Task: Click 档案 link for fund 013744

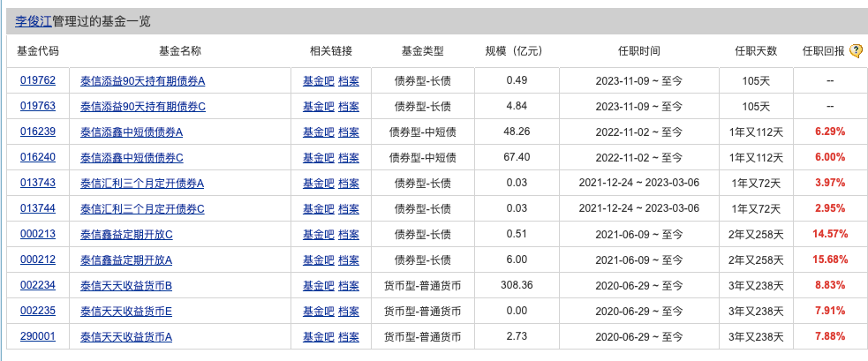Action: [x=349, y=208]
